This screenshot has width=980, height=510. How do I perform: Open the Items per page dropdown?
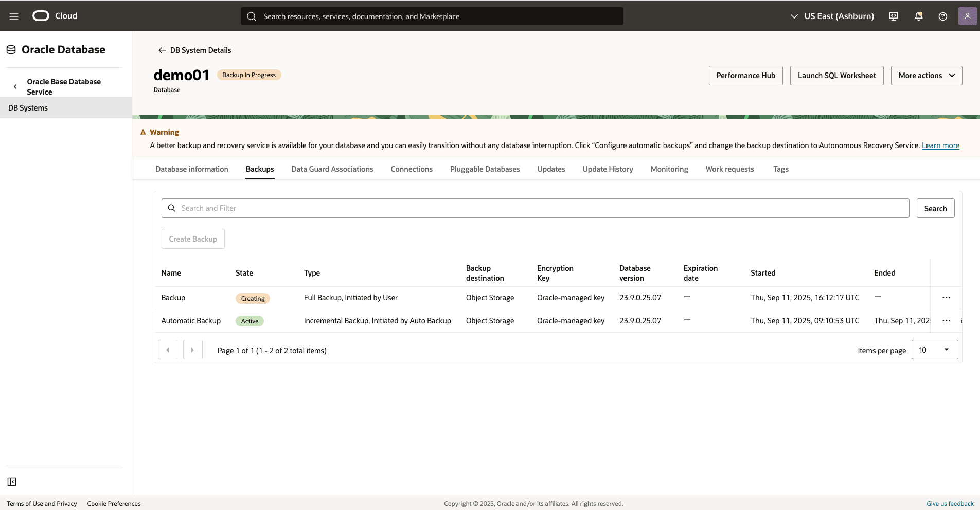934,350
